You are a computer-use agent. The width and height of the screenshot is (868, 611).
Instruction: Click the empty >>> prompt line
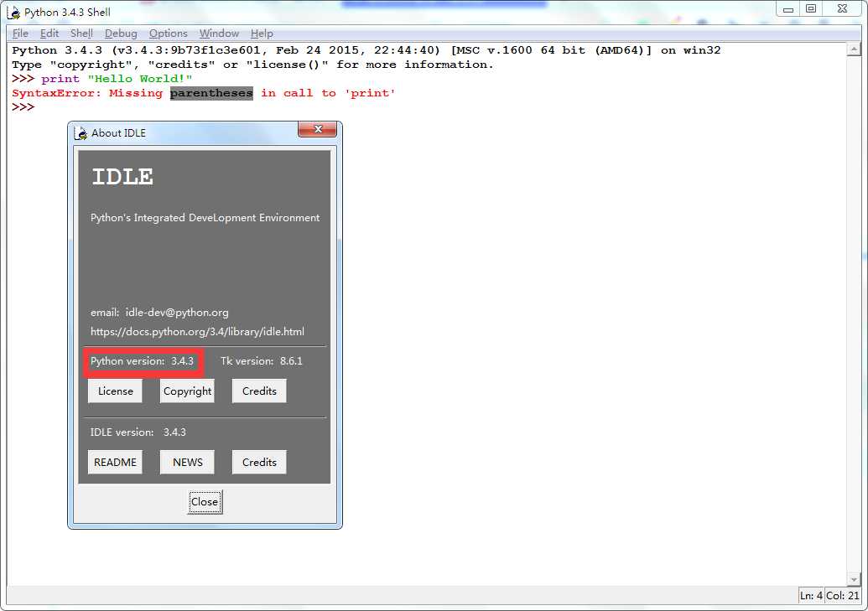(x=23, y=106)
